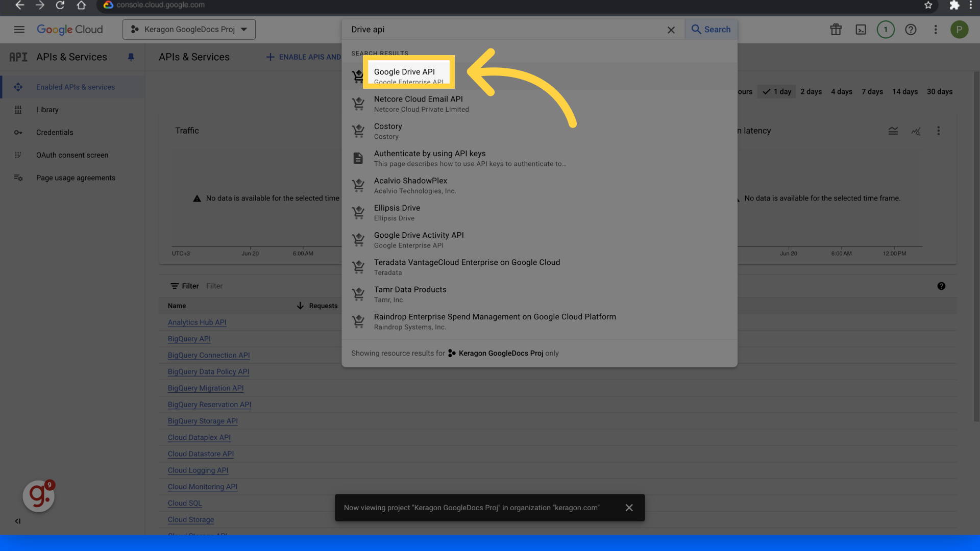Open BigQuery Migration API link
980x551 pixels.
click(206, 388)
